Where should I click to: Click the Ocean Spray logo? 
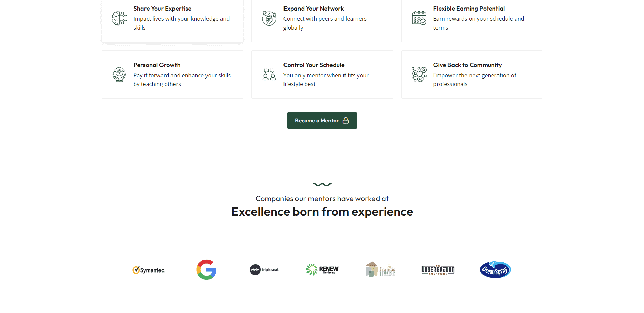495,270
